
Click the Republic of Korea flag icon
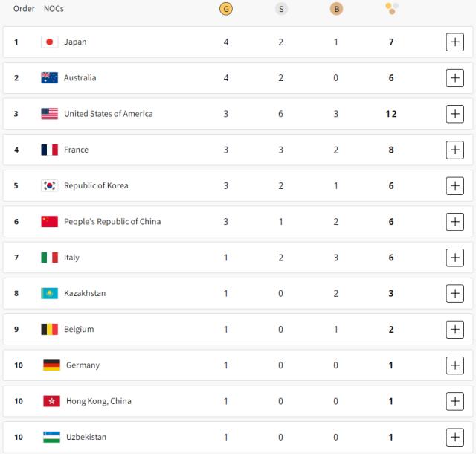pyautogui.click(x=49, y=185)
